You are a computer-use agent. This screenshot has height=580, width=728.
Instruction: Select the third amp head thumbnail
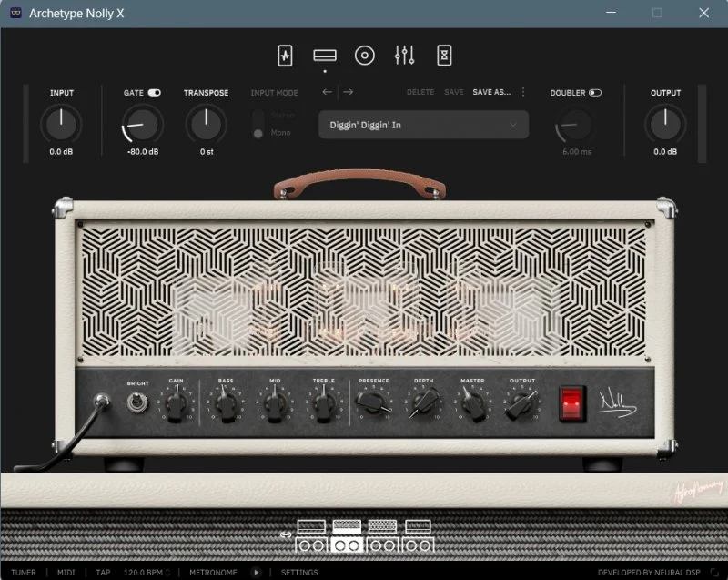coord(382,526)
